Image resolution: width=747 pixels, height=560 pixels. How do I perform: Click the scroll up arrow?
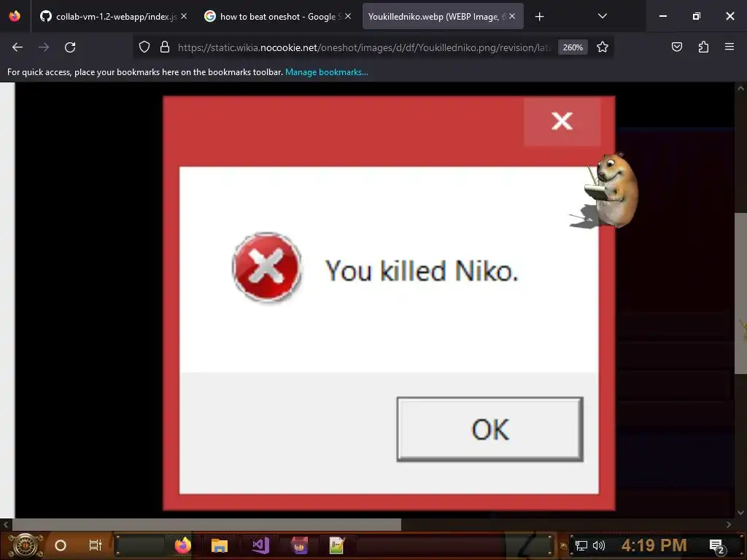(x=741, y=88)
